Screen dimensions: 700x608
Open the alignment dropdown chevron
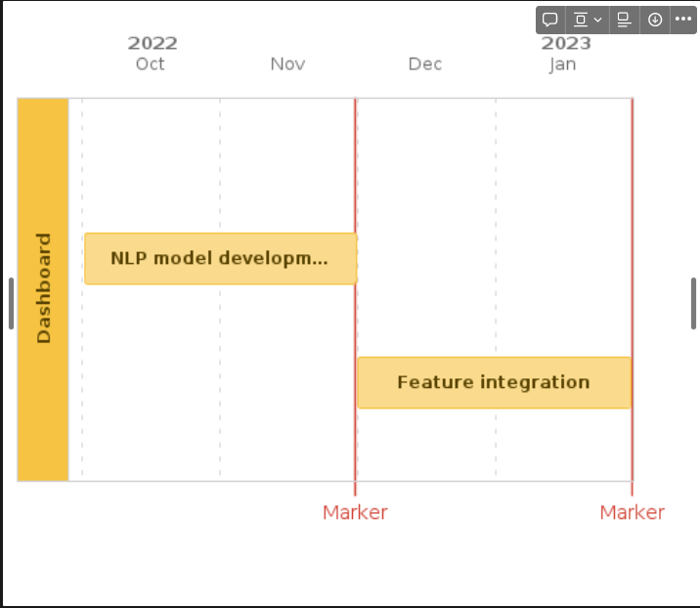coord(597,20)
